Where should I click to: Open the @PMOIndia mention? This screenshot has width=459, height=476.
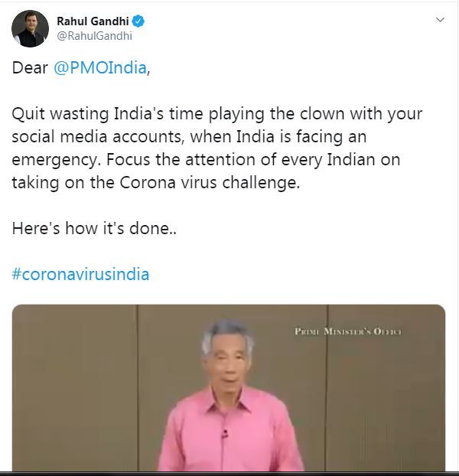(x=100, y=67)
